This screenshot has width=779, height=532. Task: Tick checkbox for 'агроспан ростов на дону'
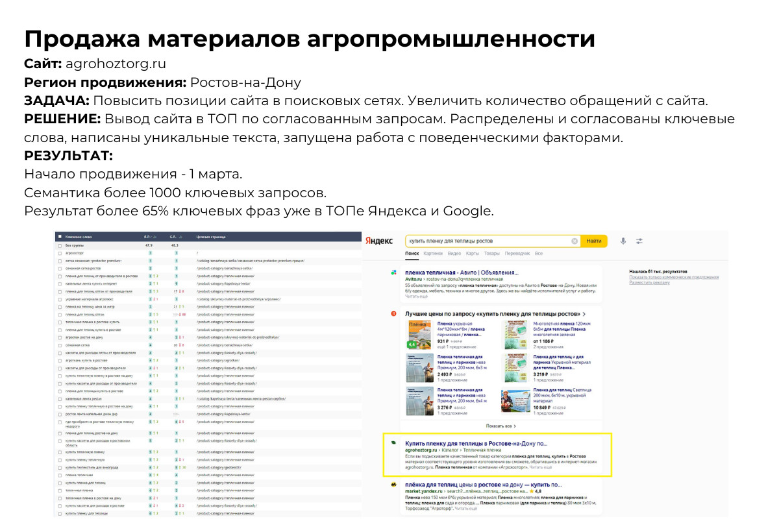[60, 337]
